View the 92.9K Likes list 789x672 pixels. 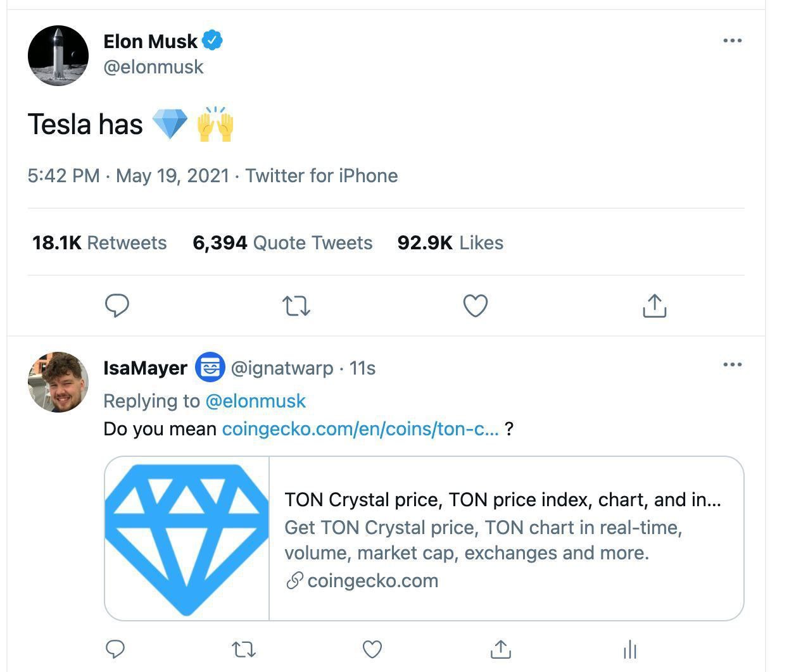(450, 243)
